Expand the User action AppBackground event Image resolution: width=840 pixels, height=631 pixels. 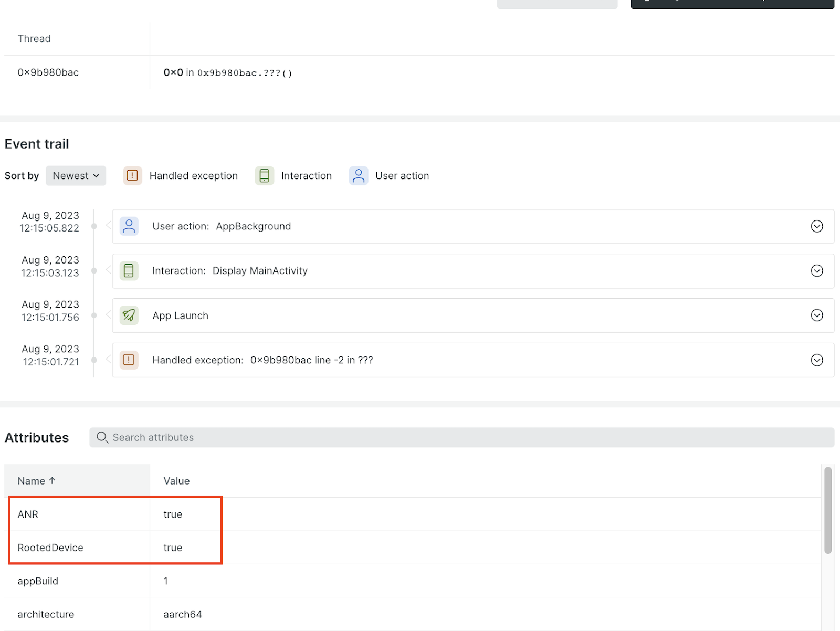pos(817,226)
